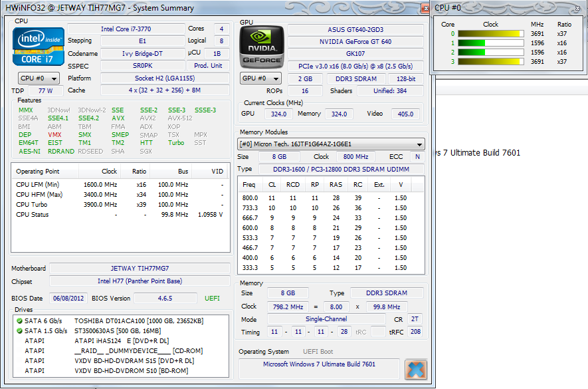Click the Core 0 clock bar
The height and width of the screenshot is (389, 588).
pos(491,34)
